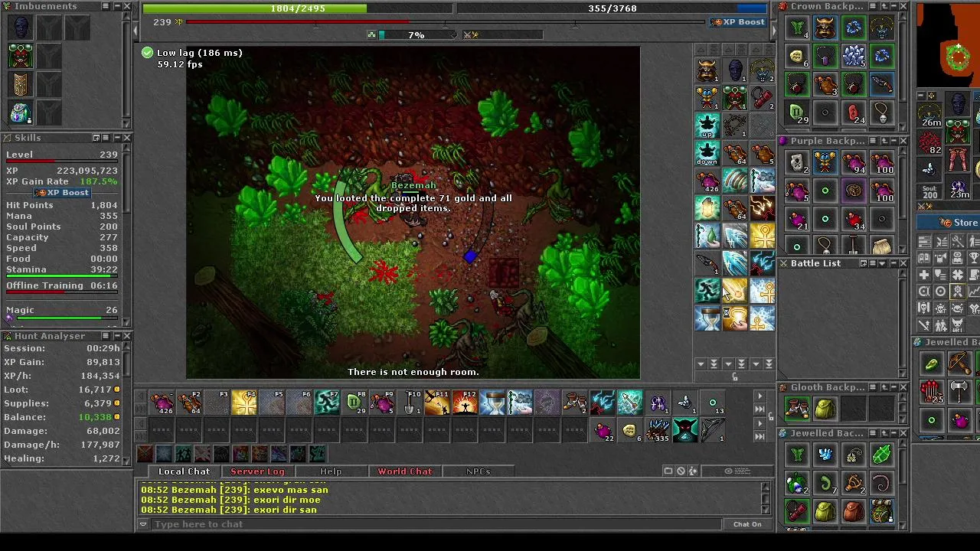Switch to the Help chat tab
This screenshot has height=551, width=980.
pos(331,471)
